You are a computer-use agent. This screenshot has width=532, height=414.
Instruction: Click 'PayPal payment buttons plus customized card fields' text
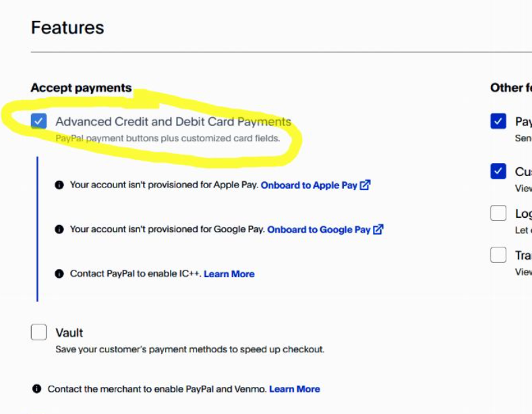tap(168, 138)
